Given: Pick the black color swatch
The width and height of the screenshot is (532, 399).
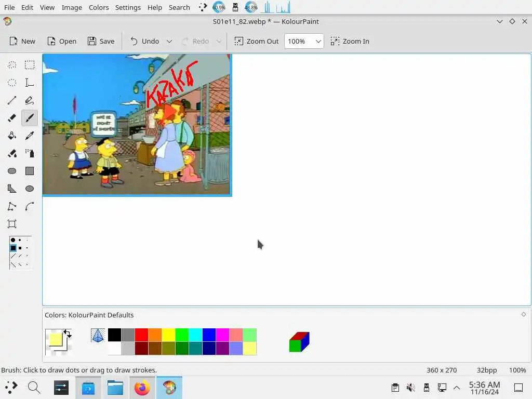Looking at the screenshot, I should tap(115, 335).
